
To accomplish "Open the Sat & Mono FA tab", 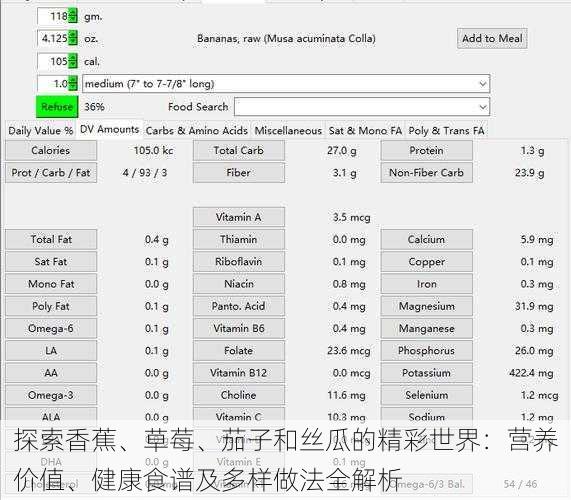I will 365,131.
